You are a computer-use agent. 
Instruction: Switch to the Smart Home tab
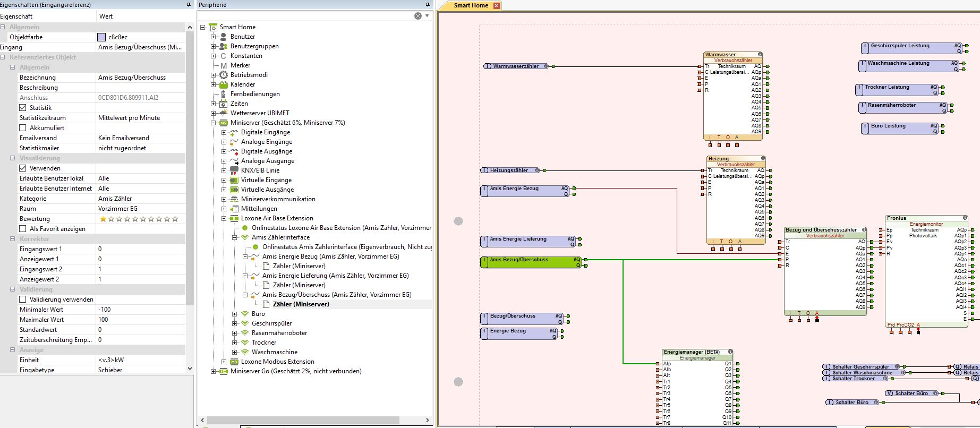click(471, 5)
